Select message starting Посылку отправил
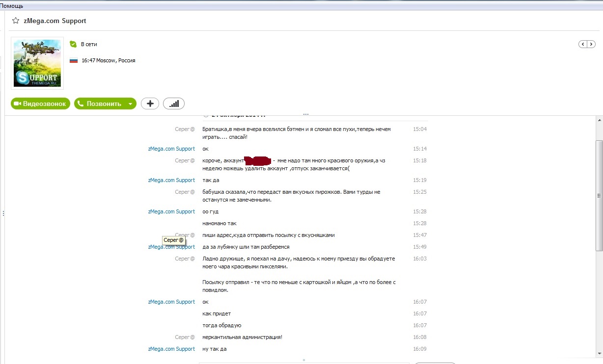This screenshot has width=603, height=364. click(299, 286)
